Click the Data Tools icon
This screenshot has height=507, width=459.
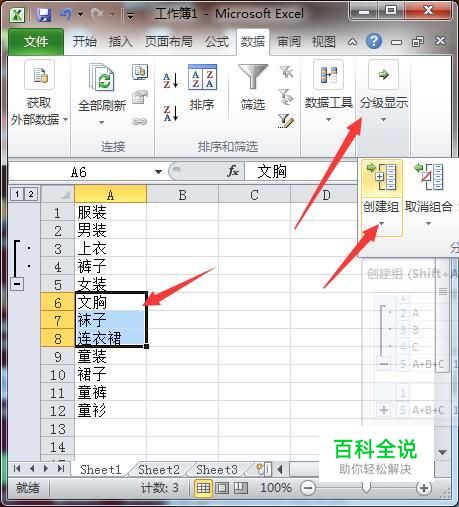(328, 74)
